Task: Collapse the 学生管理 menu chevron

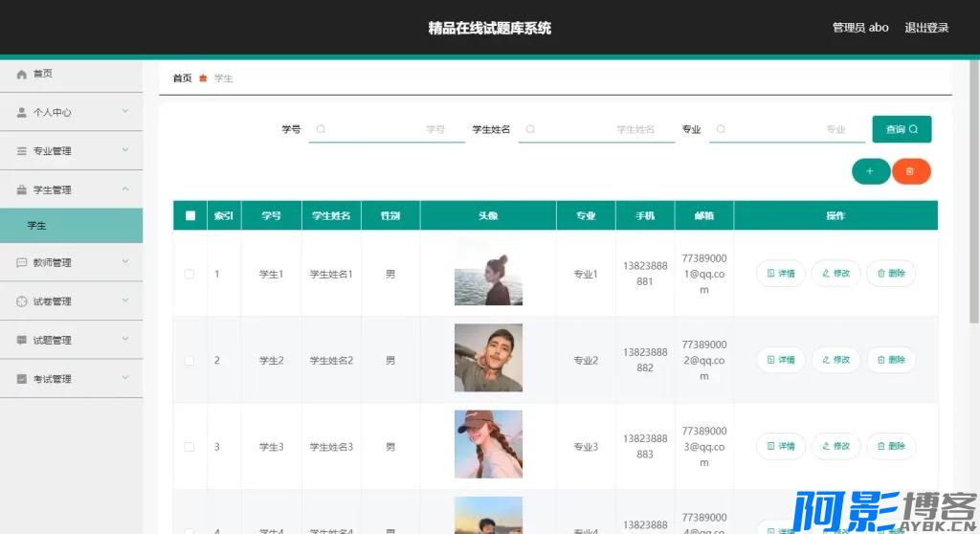Action: point(125,189)
